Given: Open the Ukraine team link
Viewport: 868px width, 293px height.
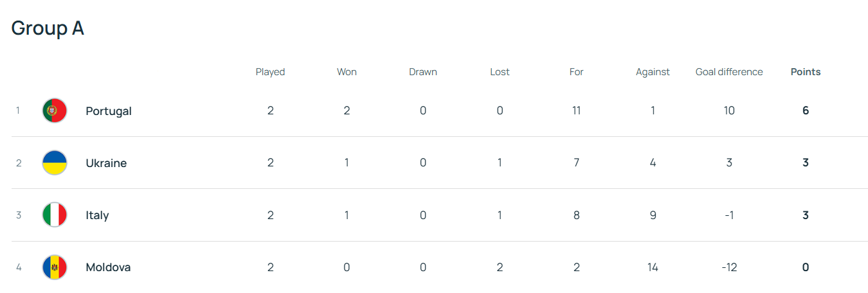Looking at the screenshot, I should (106, 163).
